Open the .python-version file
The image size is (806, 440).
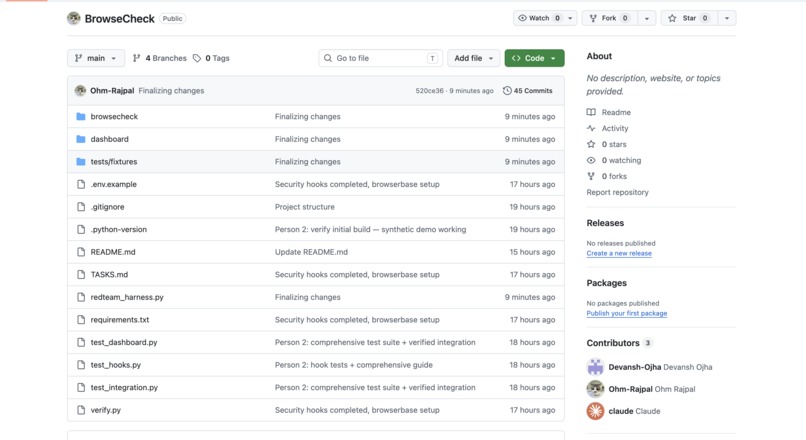[x=119, y=229]
